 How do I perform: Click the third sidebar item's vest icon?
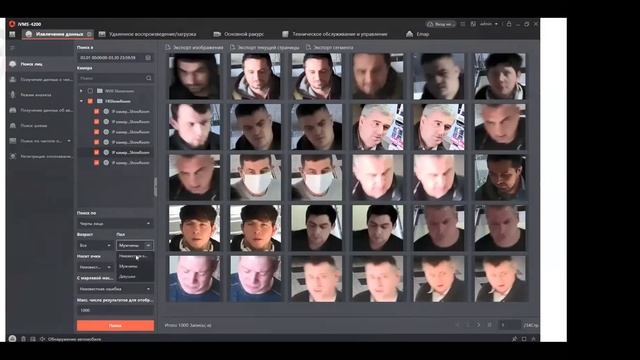pos(13,95)
